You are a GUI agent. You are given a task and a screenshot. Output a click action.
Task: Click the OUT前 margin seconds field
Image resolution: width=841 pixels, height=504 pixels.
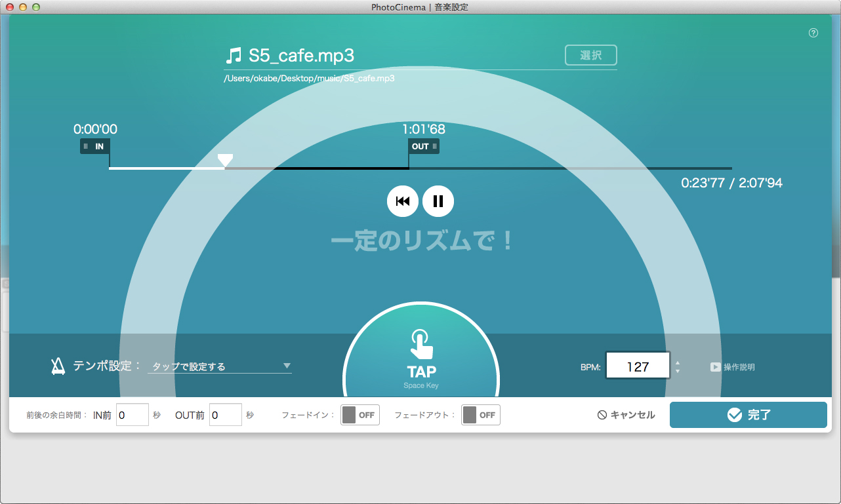coord(226,415)
